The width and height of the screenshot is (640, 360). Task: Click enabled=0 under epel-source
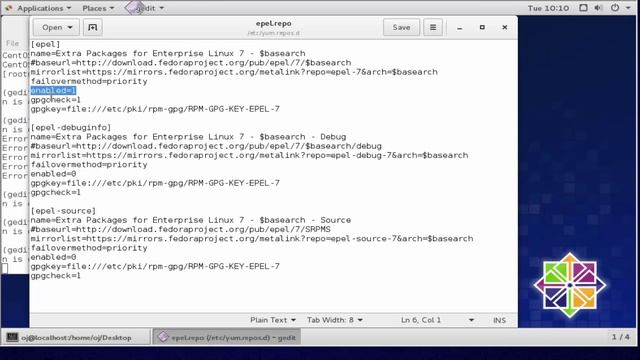pyautogui.click(x=53, y=257)
